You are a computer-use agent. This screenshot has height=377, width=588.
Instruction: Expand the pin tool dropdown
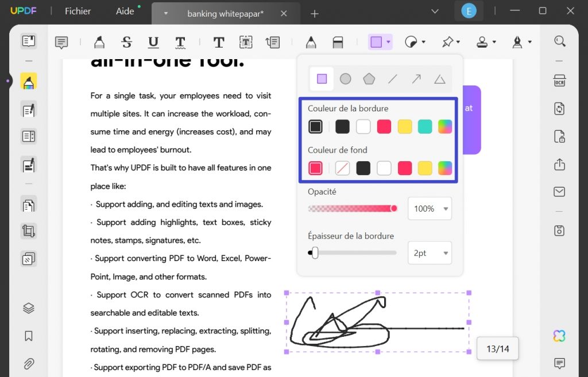click(458, 42)
